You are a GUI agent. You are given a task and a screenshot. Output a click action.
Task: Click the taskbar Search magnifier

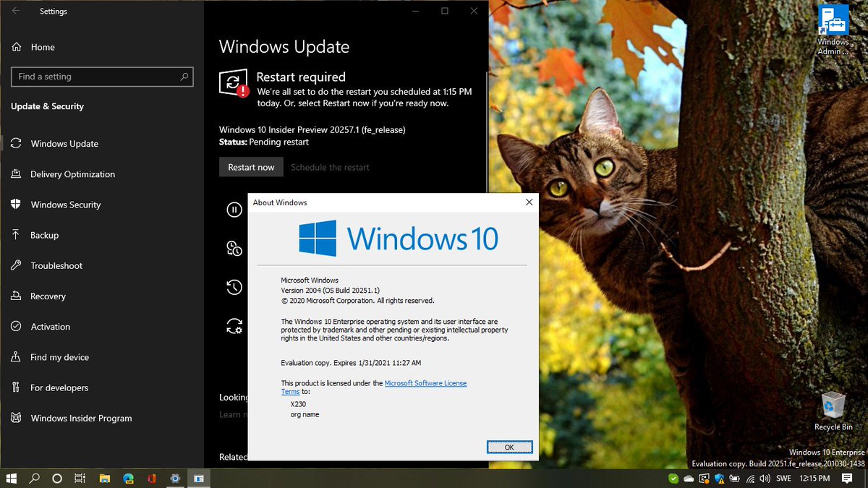click(34, 478)
